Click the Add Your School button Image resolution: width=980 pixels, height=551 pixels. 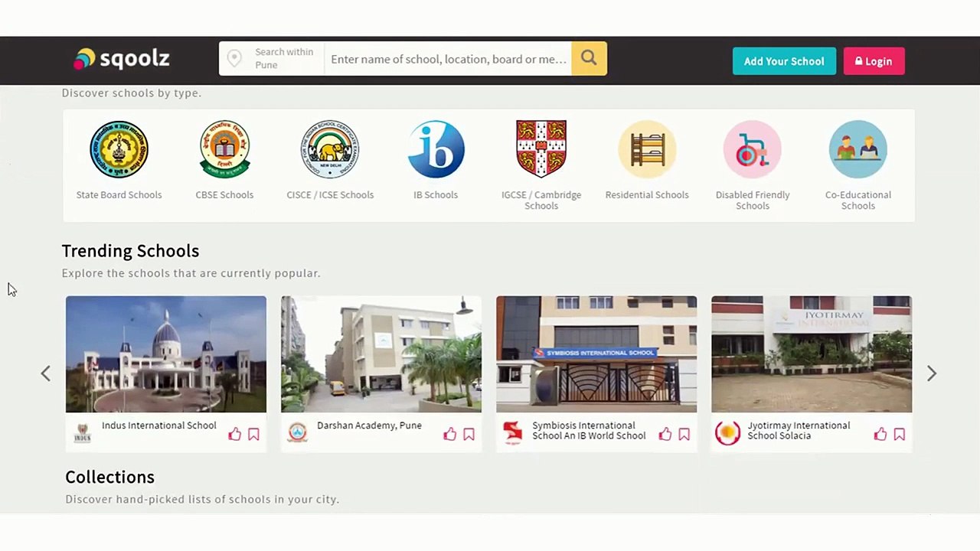[x=784, y=61]
